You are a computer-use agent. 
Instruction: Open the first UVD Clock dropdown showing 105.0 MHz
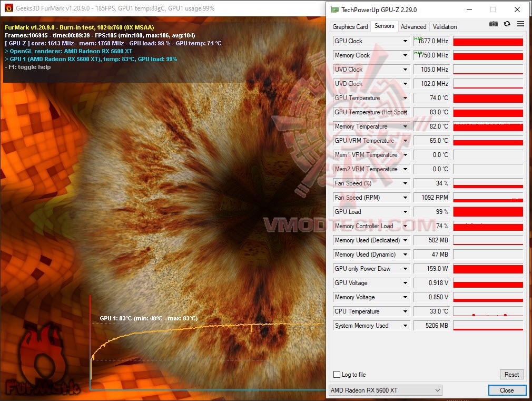[405, 70]
